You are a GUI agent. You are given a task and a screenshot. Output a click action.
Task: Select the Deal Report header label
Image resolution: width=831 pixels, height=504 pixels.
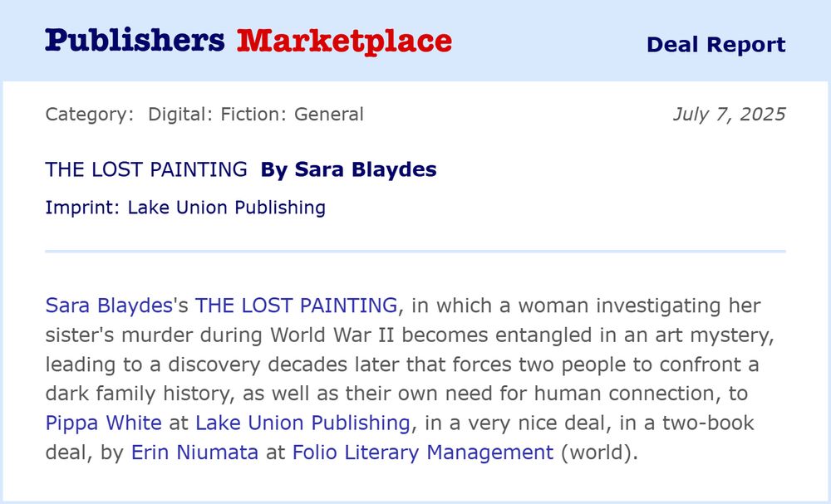[715, 45]
